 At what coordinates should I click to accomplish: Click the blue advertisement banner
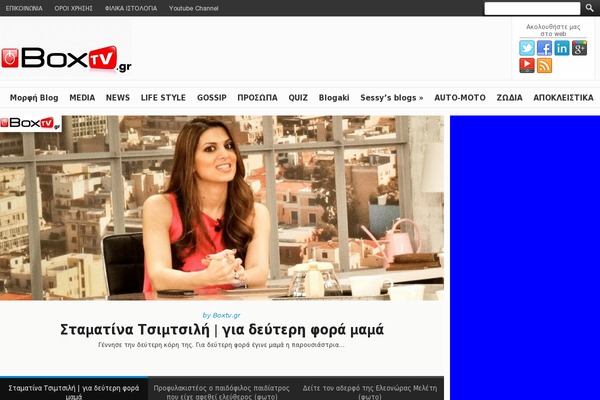(x=525, y=258)
